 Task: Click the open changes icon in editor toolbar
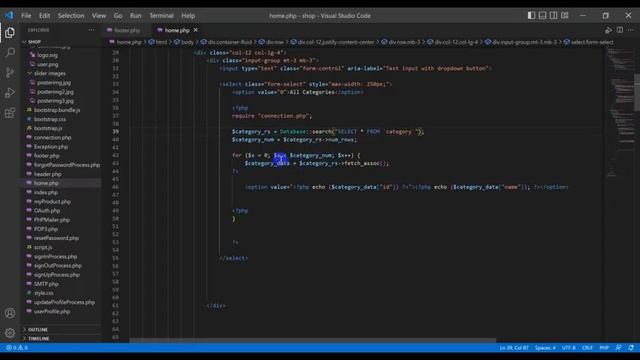pos(608,30)
